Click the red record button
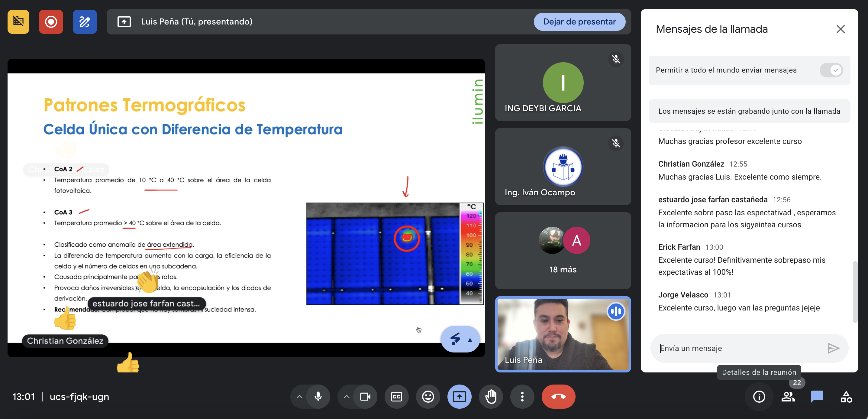This screenshot has height=419, width=868. (51, 22)
